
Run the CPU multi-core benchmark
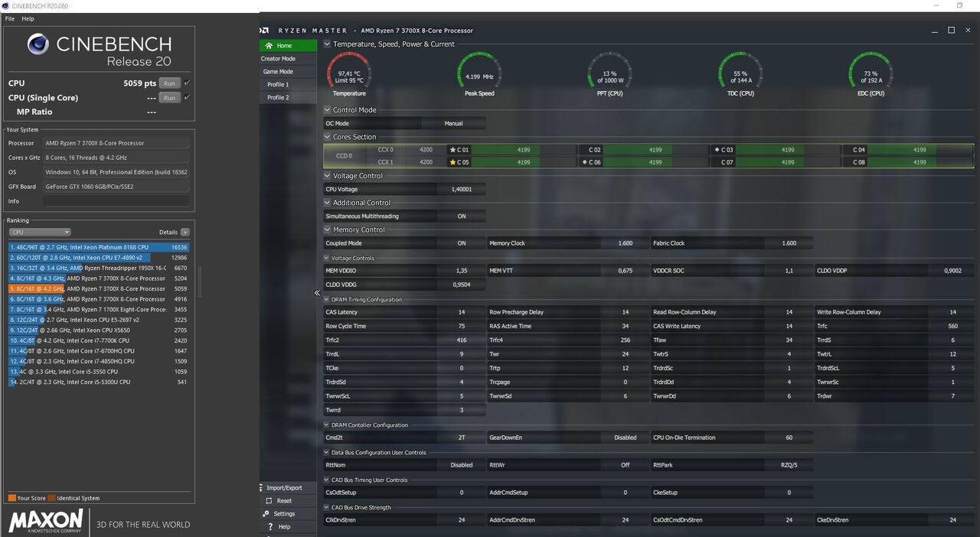(x=169, y=83)
